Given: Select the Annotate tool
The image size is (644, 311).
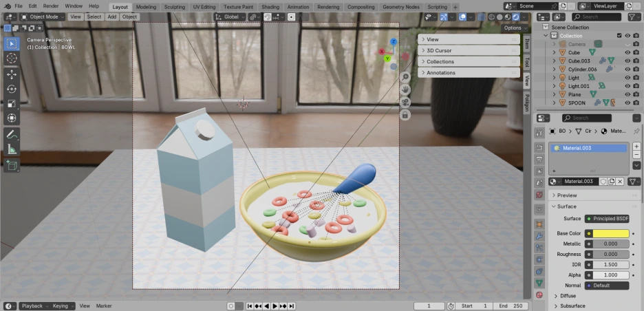Looking at the screenshot, I should pyautogui.click(x=12, y=134).
